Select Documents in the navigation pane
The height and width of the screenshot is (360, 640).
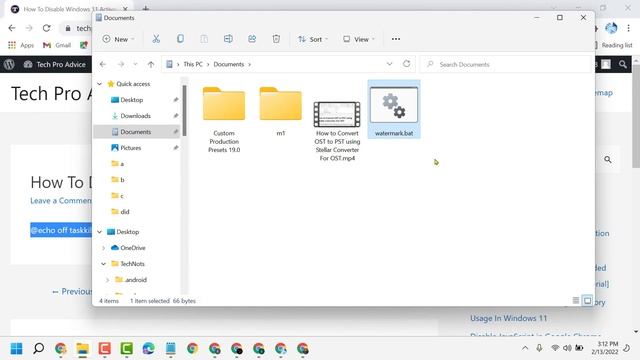tap(136, 132)
